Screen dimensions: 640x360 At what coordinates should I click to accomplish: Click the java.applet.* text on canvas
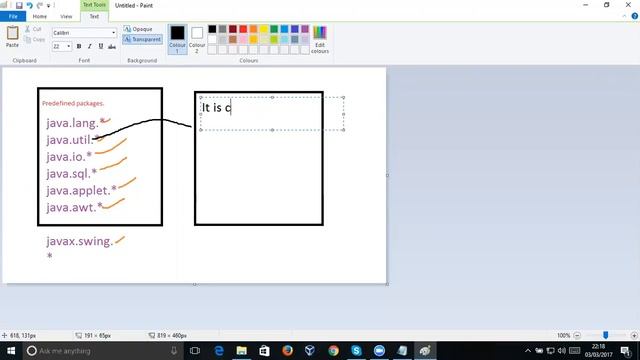(x=82, y=190)
